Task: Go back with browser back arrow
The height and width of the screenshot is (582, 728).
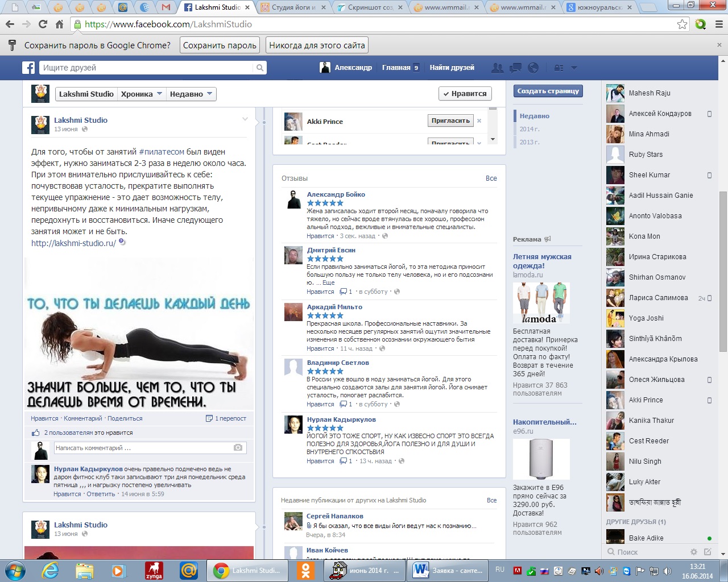Action: coord(10,24)
